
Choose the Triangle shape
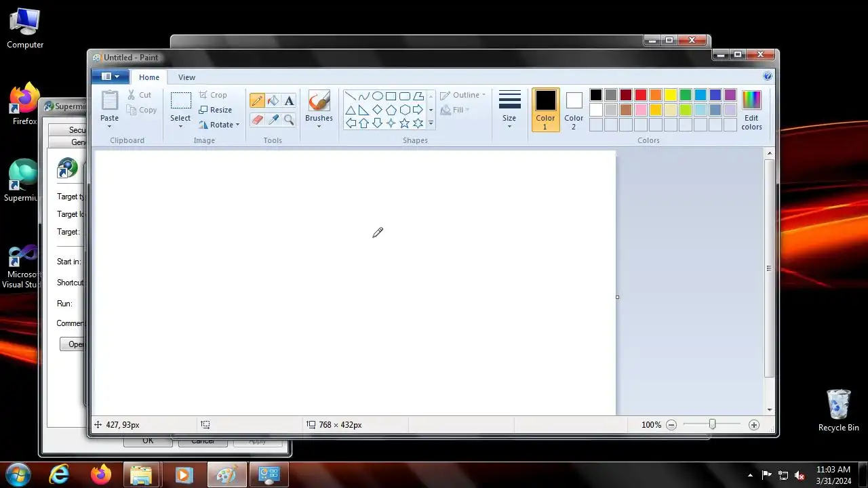[351, 110]
